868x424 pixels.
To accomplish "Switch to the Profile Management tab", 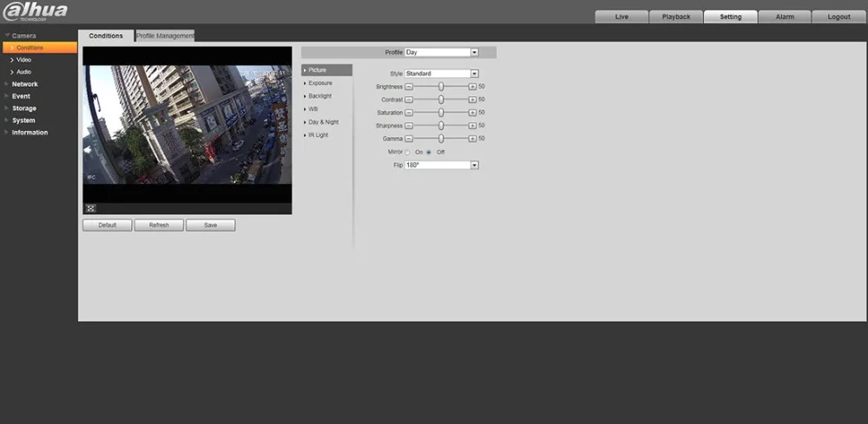I will [165, 36].
